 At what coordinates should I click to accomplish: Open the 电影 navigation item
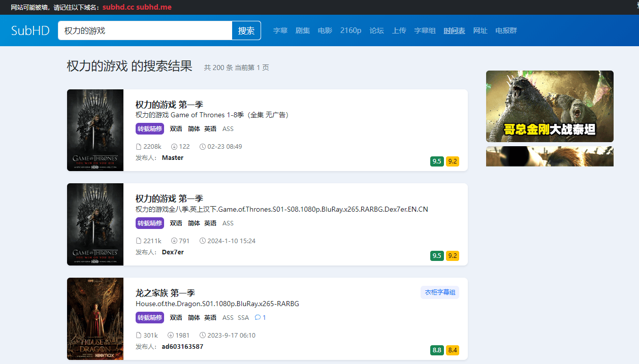[325, 30]
